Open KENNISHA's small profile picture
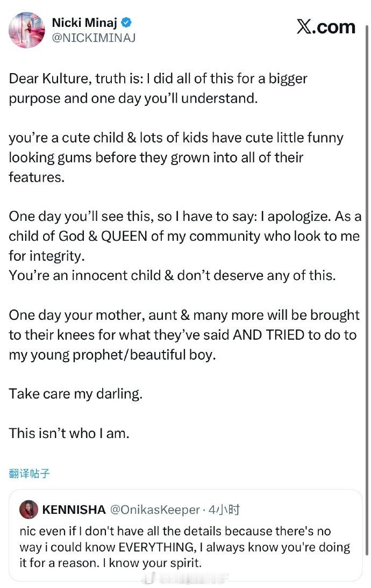The height and width of the screenshot is (588, 371). pos(28,510)
